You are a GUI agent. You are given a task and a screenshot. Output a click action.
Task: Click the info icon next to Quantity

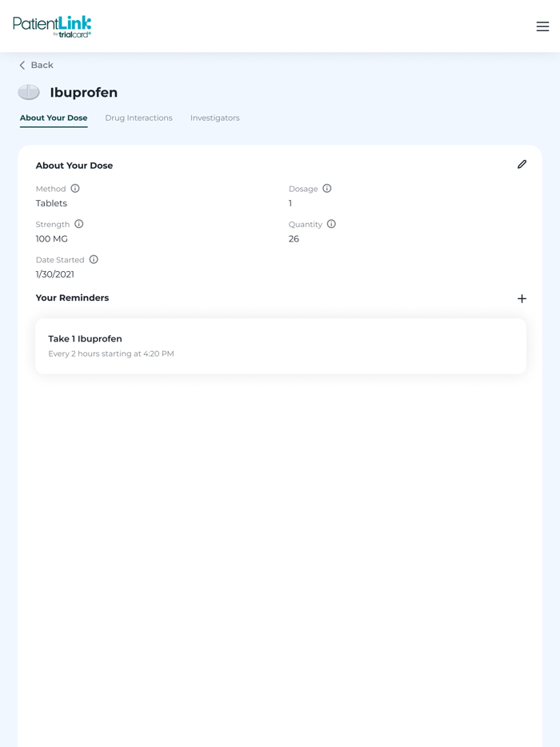331,224
